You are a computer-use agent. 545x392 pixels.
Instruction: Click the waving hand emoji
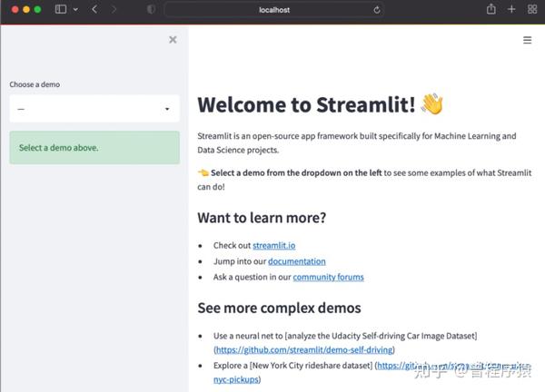[x=432, y=103]
